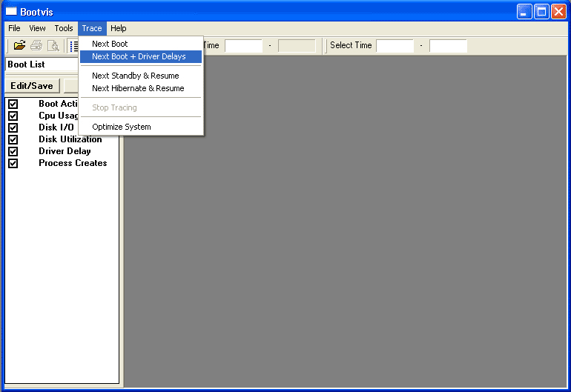571x392 pixels.
Task: Choose Optimize System menu entry
Action: pos(141,127)
